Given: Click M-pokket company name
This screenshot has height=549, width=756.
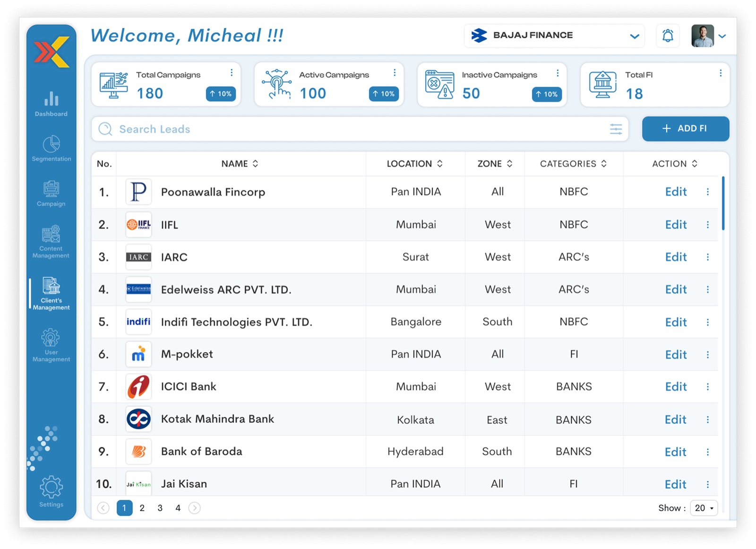Looking at the screenshot, I should click(x=187, y=354).
